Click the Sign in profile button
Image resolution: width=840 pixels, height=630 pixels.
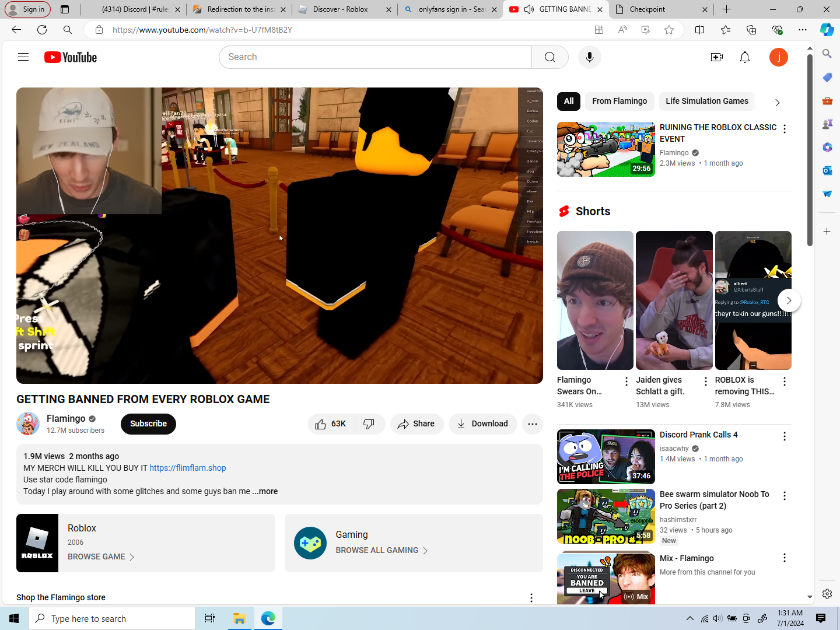click(27, 9)
